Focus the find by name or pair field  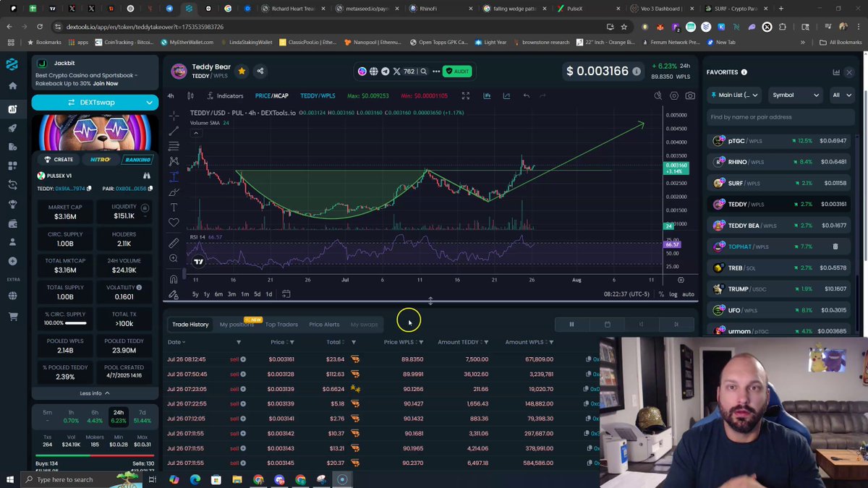click(x=781, y=117)
